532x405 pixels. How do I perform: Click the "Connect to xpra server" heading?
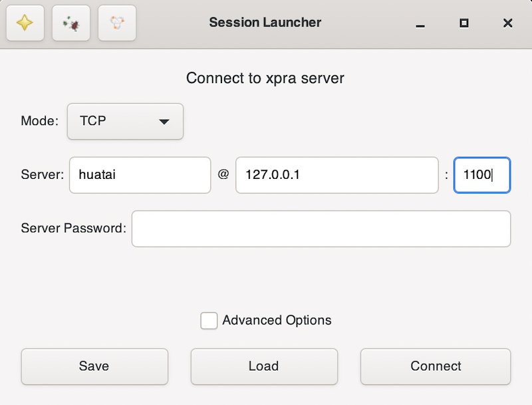coord(265,78)
